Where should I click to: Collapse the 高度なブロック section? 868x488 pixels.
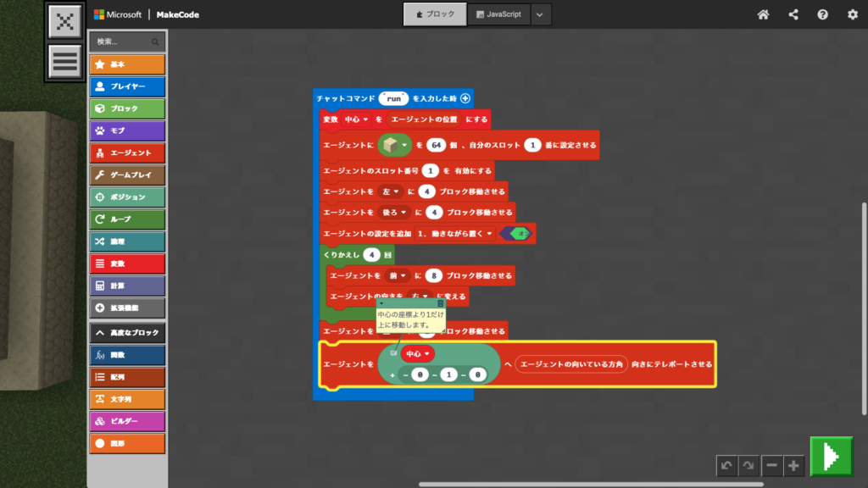(127, 333)
